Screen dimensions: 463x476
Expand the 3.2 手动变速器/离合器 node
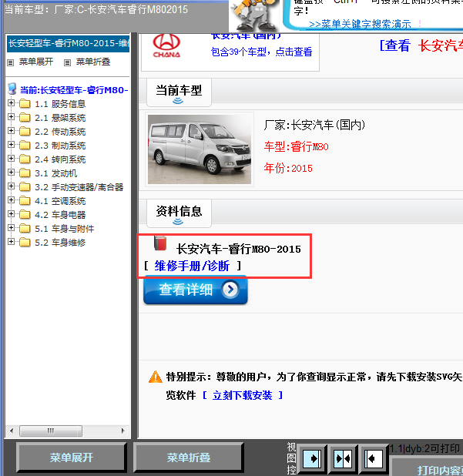[12, 186]
